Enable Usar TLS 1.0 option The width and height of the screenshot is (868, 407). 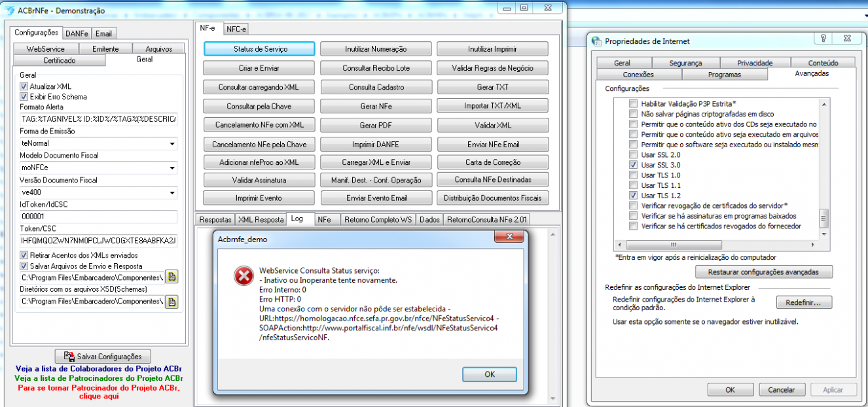click(x=633, y=175)
